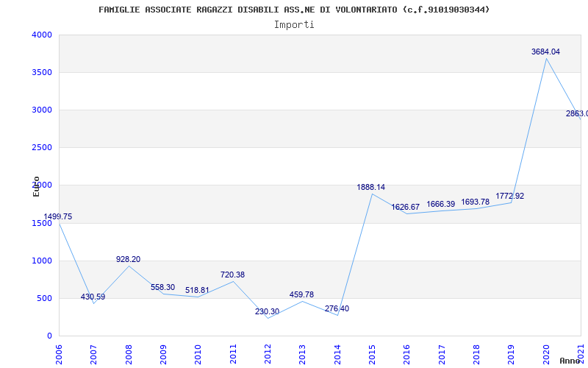Select year 2020 on the x-axis

tap(546, 353)
